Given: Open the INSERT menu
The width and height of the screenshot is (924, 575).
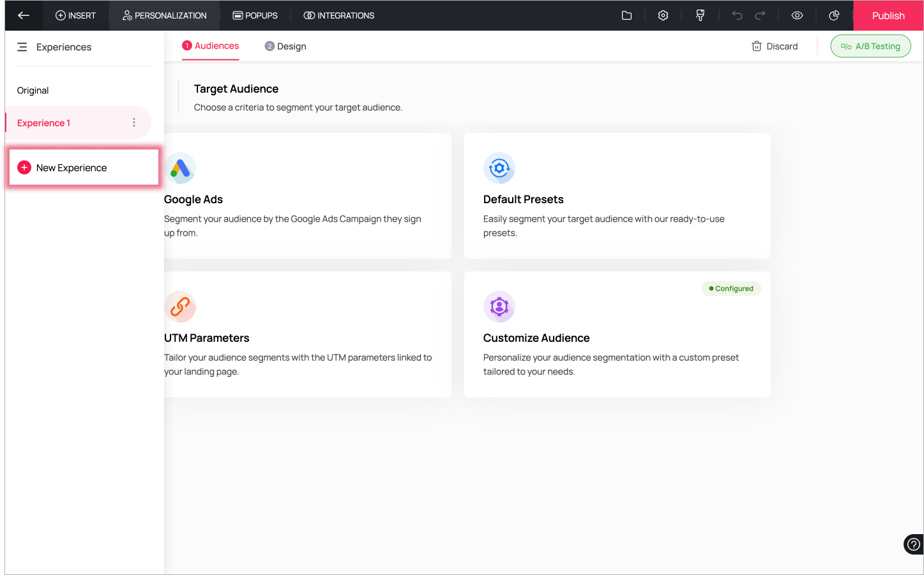Looking at the screenshot, I should click(75, 15).
